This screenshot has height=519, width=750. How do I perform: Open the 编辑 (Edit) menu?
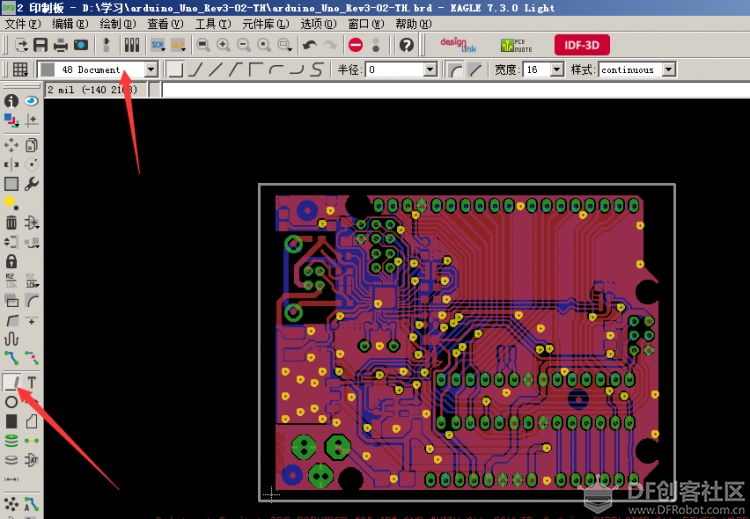(x=70, y=23)
